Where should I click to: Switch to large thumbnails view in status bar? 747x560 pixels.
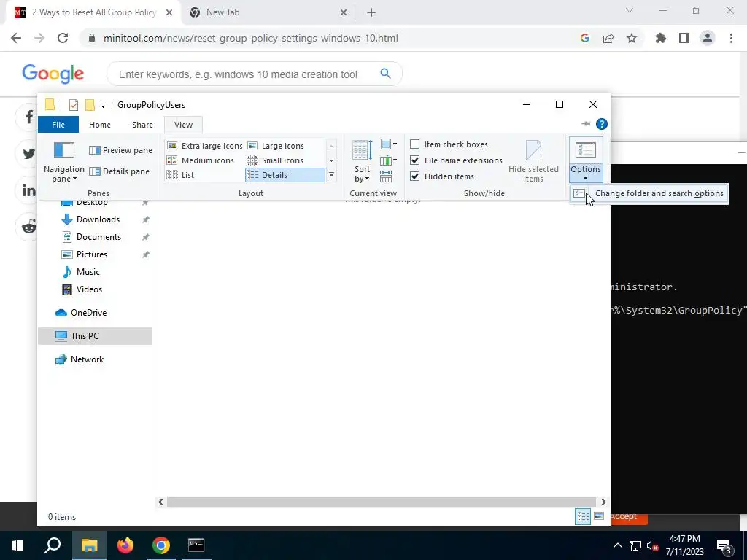[x=599, y=517]
